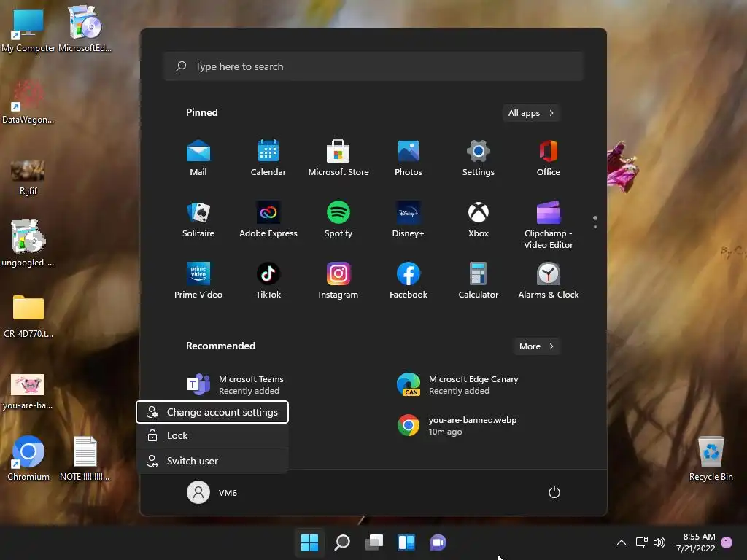Viewport: 747px width, 560px height.
Task: Open volume control in system tray
Action: (x=659, y=542)
